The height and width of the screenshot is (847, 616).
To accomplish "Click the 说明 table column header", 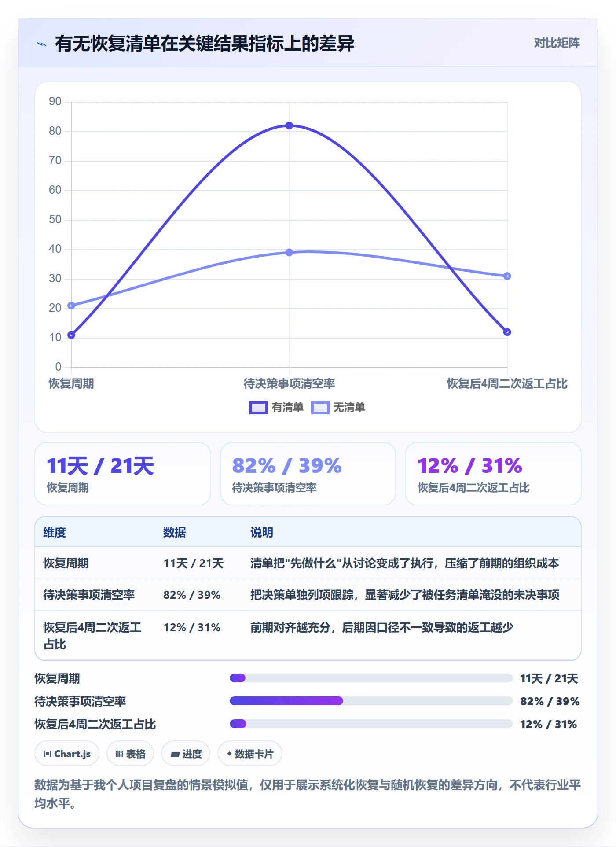I will (262, 533).
